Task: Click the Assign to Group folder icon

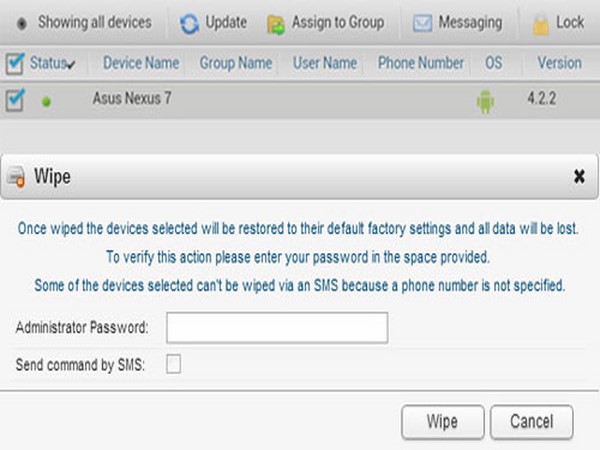Action: tap(276, 22)
